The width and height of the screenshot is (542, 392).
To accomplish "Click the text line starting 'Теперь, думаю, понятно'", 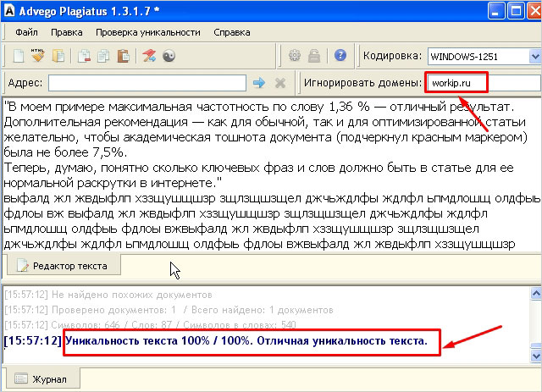I will 258,168.
